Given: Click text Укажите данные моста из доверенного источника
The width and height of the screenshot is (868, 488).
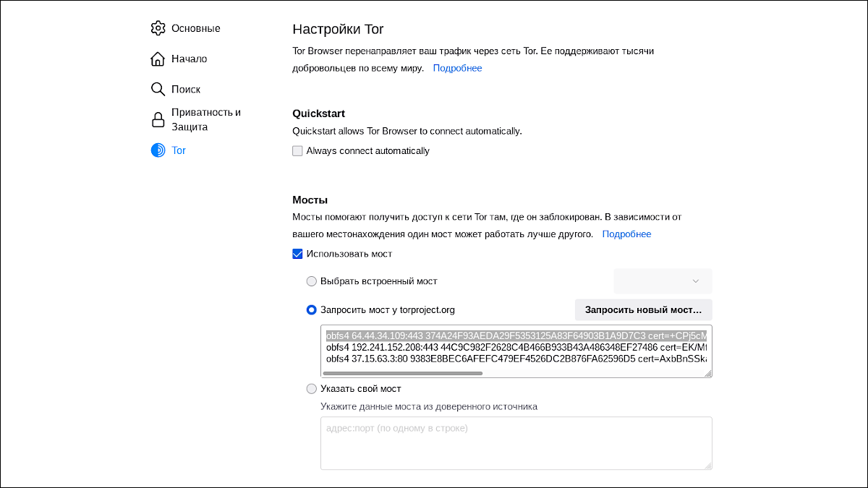Looking at the screenshot, I should (x=429, y=406).
